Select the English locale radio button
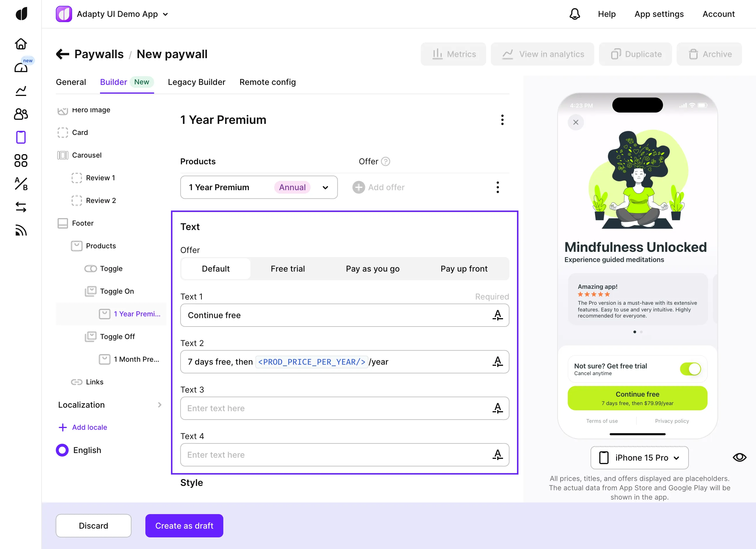This screenshot has height=549, width=756. click(62, 450)
